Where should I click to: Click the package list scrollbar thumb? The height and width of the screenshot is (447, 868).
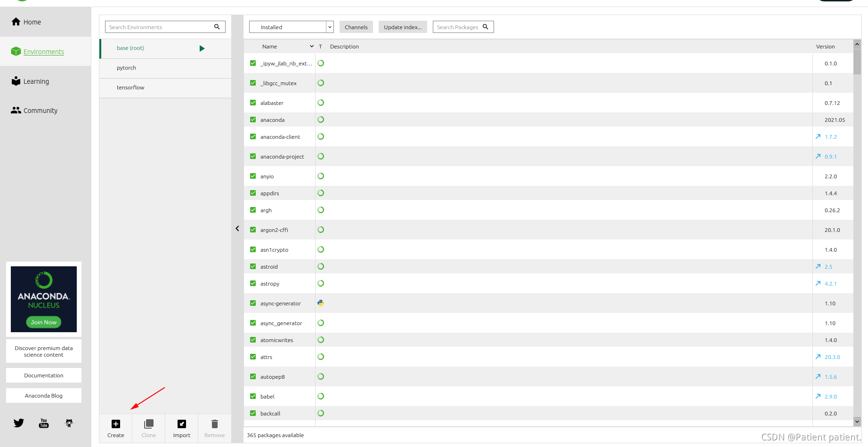857,61
